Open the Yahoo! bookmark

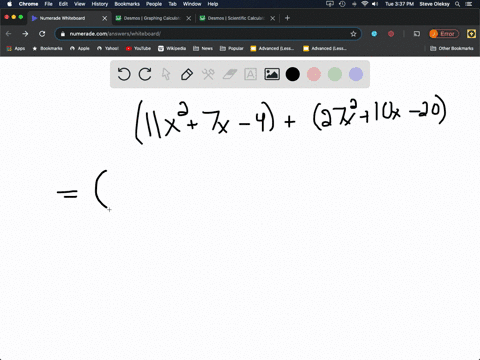pyautogui.click(x=108, y=48)
